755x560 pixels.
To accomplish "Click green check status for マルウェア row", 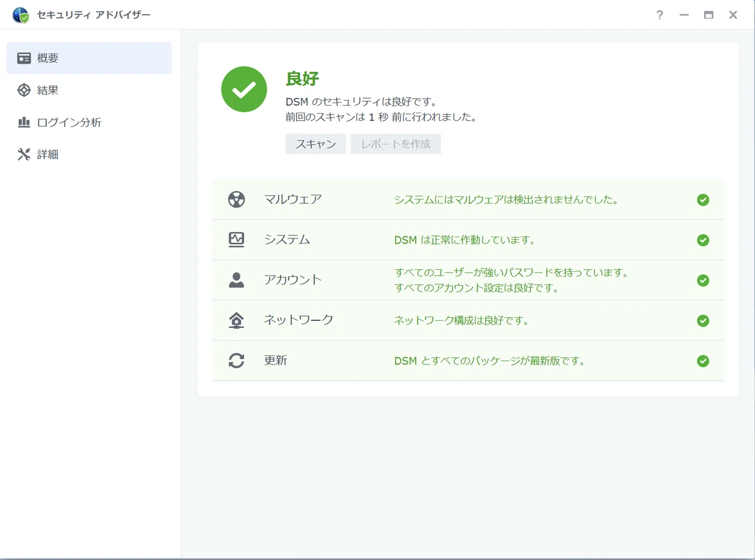I will tap(703, 199).
